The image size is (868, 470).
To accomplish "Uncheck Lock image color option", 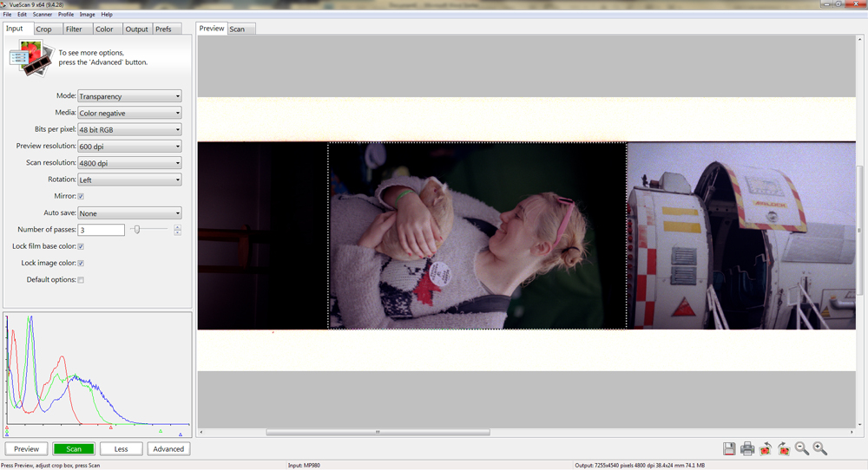I will 81,264.
